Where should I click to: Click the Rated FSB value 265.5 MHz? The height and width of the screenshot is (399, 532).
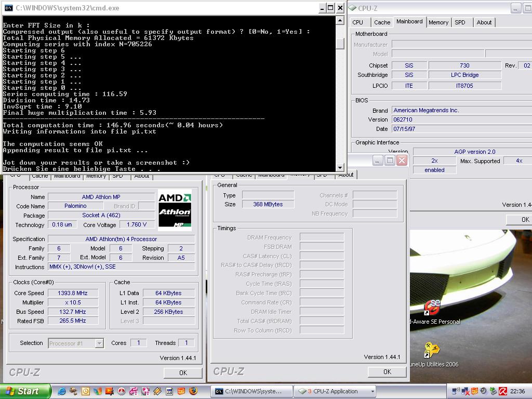click(73, 321)
